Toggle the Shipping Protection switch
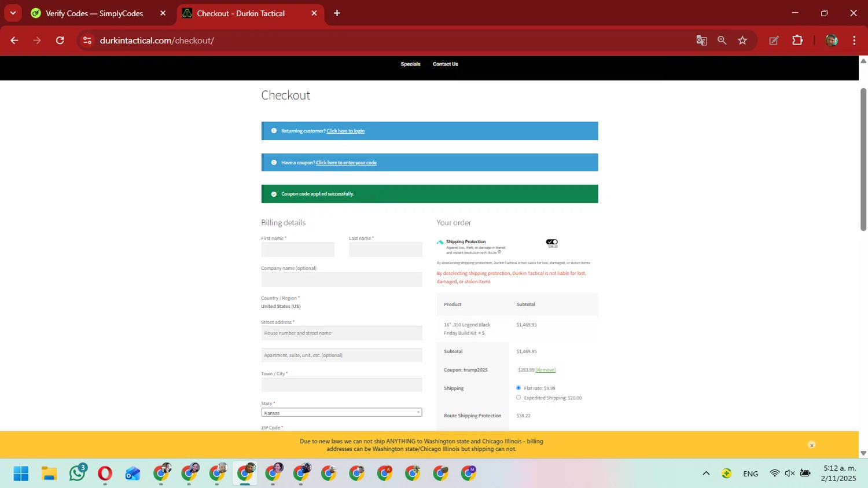 point(551,242)
